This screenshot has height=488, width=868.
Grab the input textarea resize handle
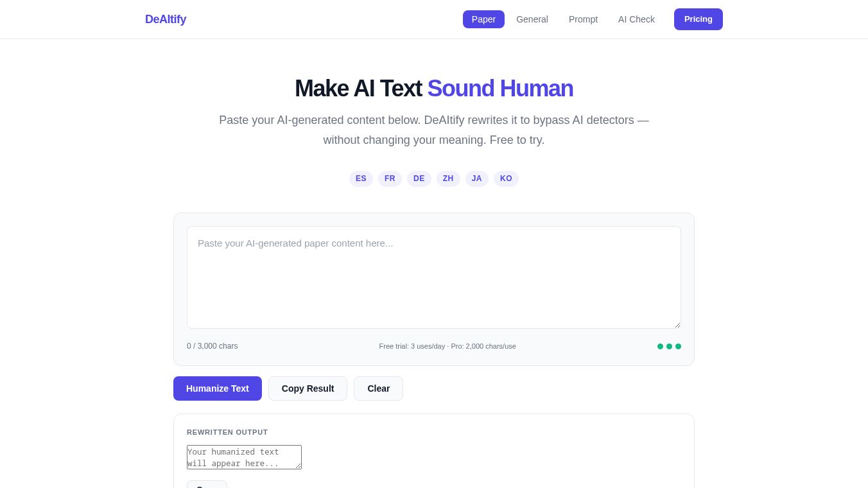(x=677, y=324)
